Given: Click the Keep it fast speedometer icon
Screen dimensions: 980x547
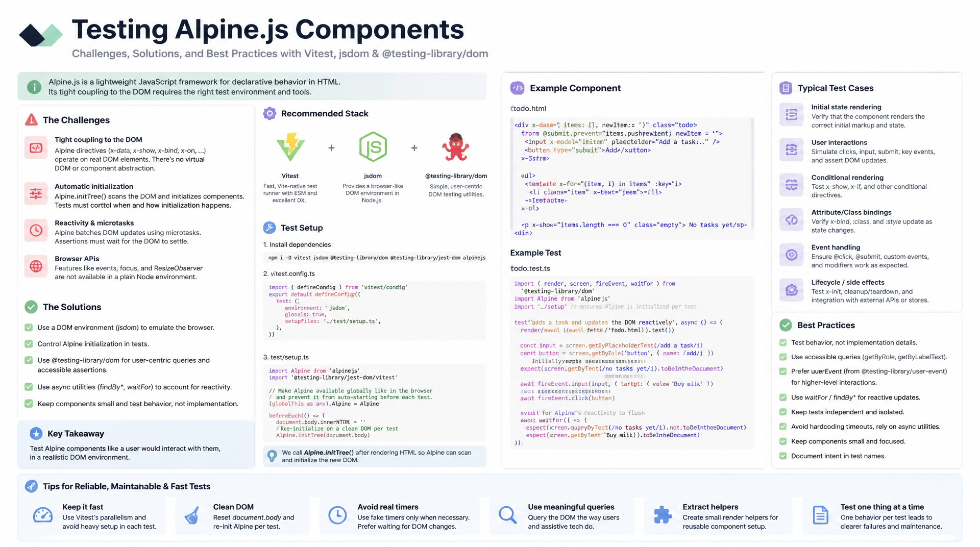Looking at the screenshot, I should [43, 515].
